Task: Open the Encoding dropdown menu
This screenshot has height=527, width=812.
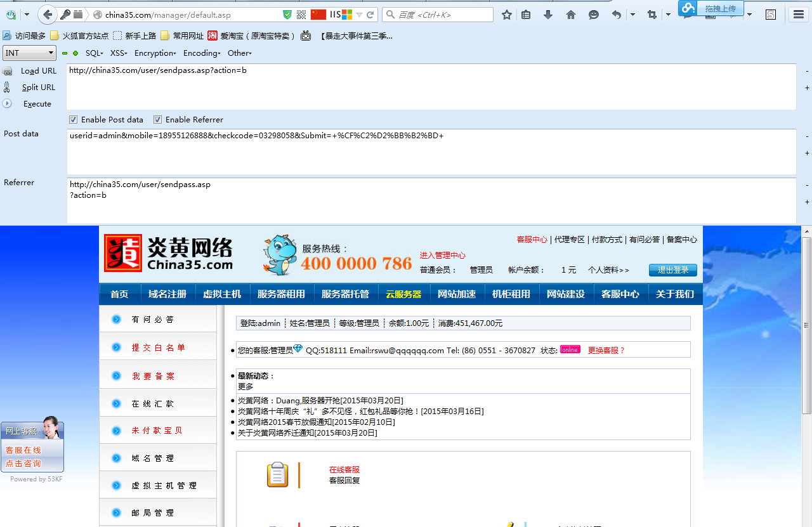Action: pyautogui.click(x=202, y=53)
